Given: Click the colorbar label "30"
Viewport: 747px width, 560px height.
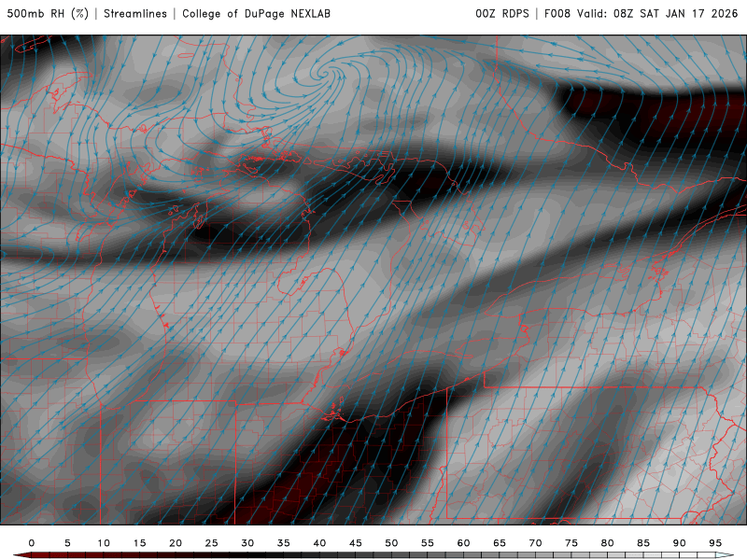Looking at the screenshot, I should 247,543.
